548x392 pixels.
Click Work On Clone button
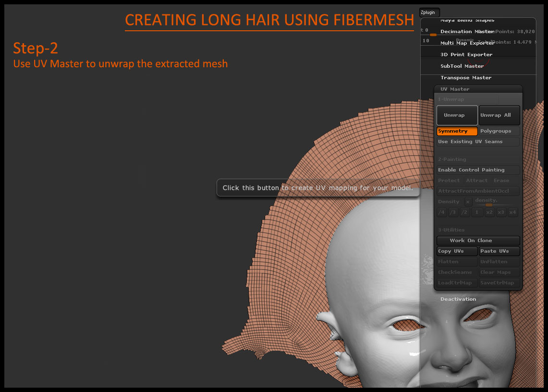[478, 241]
